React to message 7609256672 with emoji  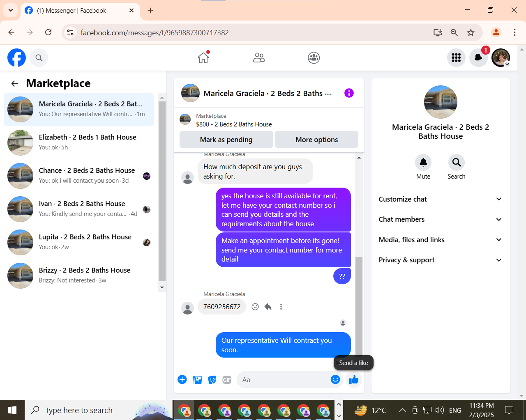point(255,307)
